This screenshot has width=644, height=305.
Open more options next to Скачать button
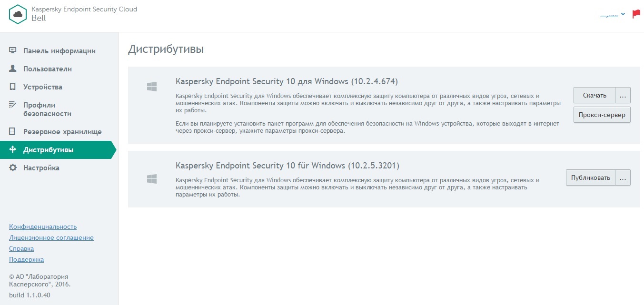click(x=623, y=95)
